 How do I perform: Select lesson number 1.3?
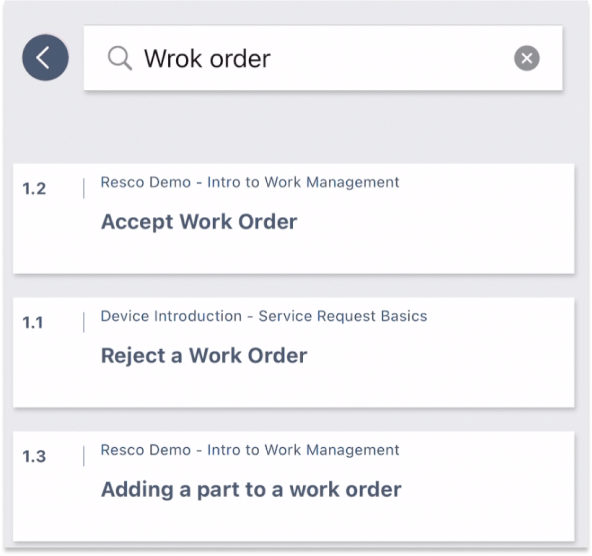click(x=34, y=457)
